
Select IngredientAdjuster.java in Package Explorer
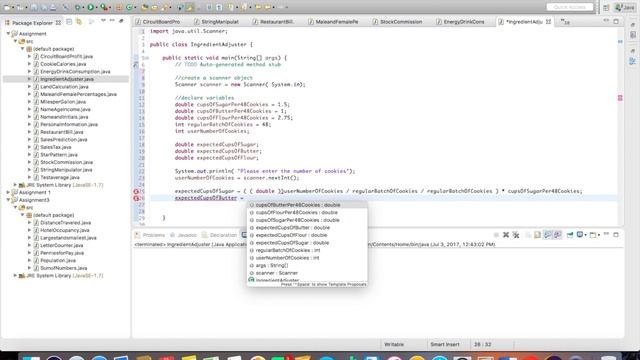[67, 79]
